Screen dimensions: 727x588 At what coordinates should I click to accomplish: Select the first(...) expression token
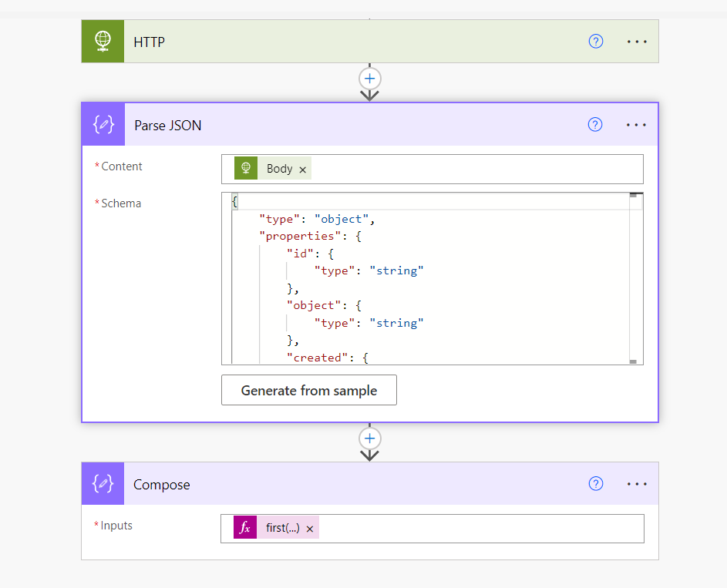click(282, 529)
